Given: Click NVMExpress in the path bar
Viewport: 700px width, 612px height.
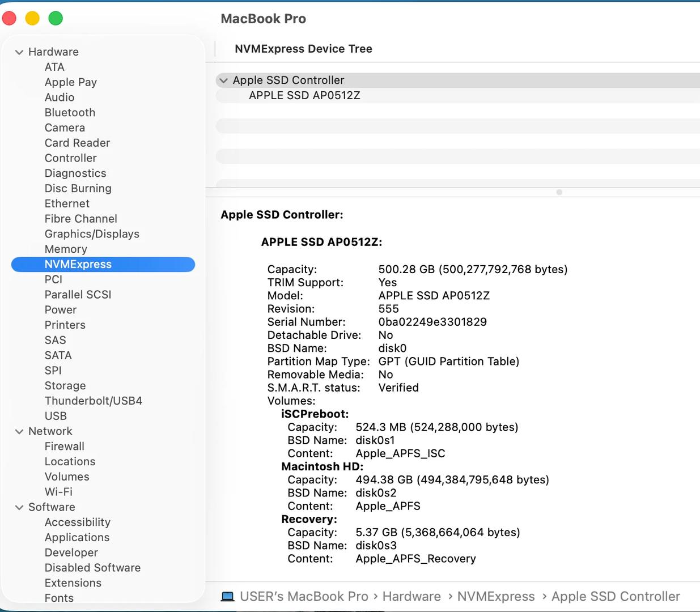Looking at the screenshot, I should tap(496, 596).
